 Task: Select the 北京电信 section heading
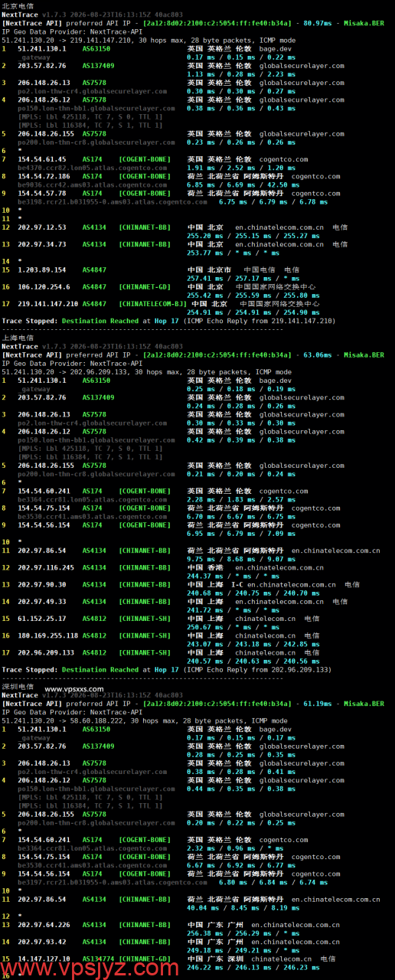(x=18, y=5)
